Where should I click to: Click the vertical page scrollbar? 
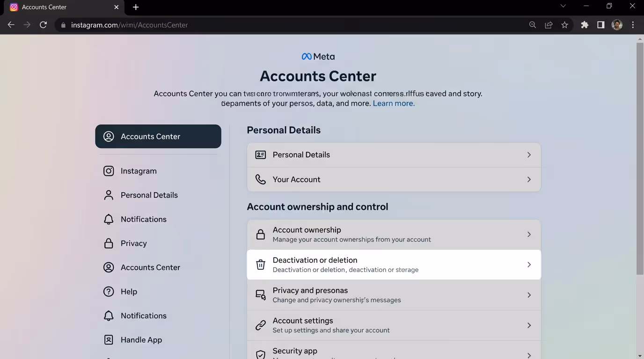pyautogui.click(x=640, y=159)
